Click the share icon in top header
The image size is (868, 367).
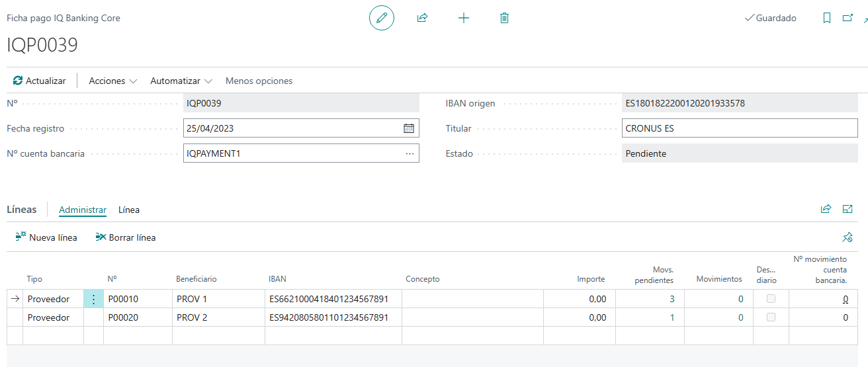pos(422,19)
